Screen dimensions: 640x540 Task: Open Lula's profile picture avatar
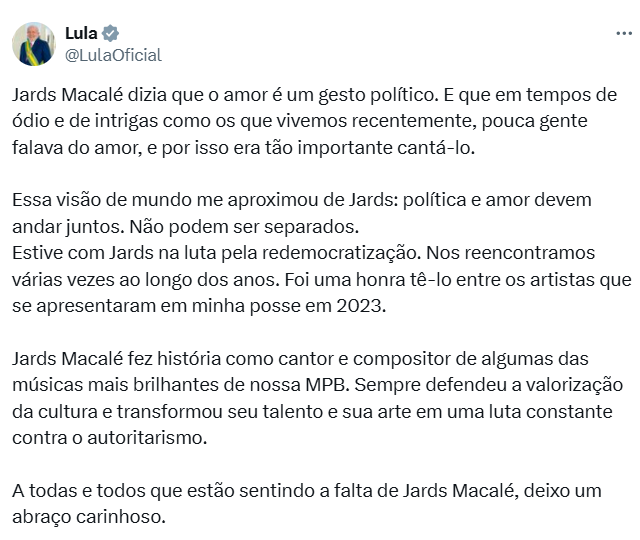(33, 44)
